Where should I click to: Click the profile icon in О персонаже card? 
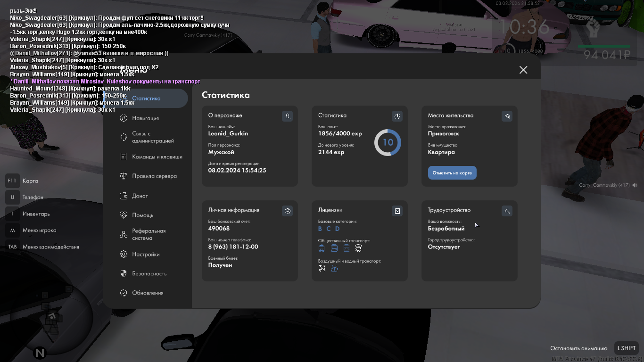287,116
